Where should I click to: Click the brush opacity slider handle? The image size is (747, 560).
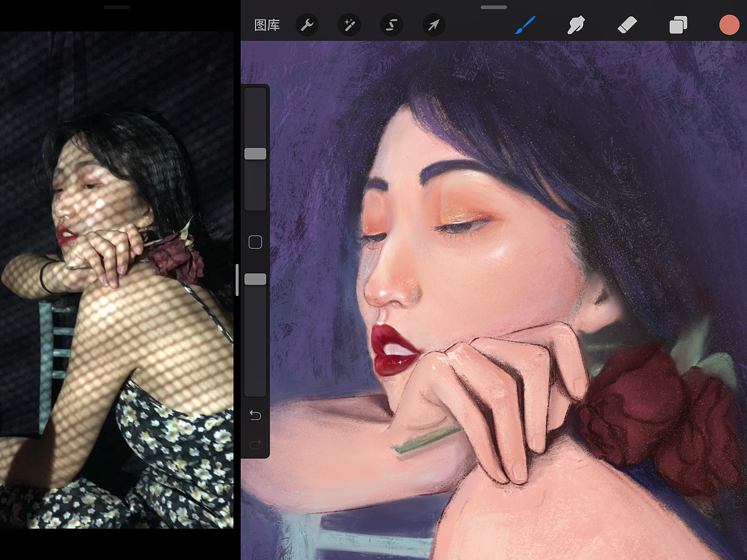(255, 279)
